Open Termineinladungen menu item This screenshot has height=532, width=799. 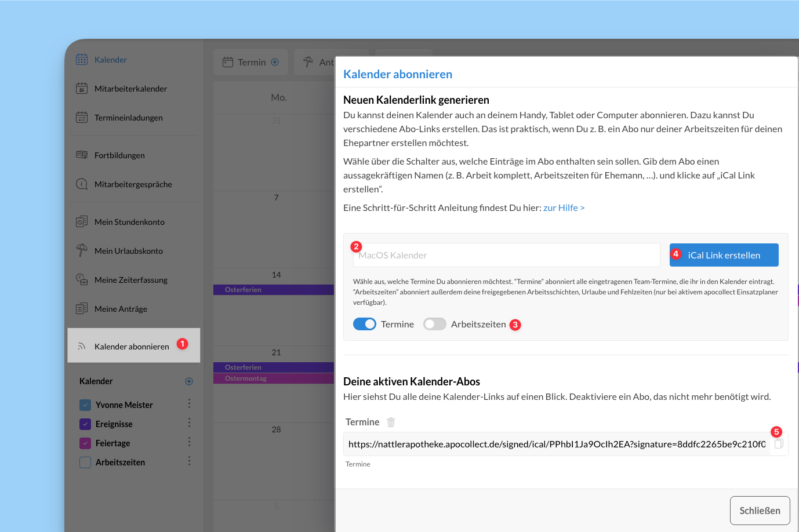point(128,118)
